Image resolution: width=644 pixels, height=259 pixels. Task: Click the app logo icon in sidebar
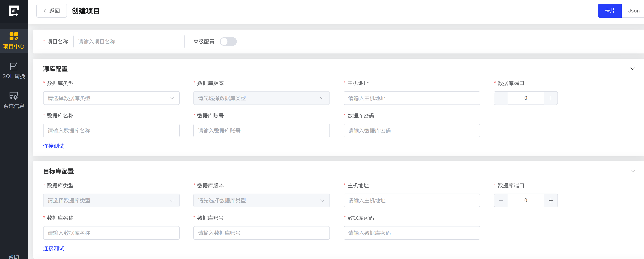coord(13,11)
